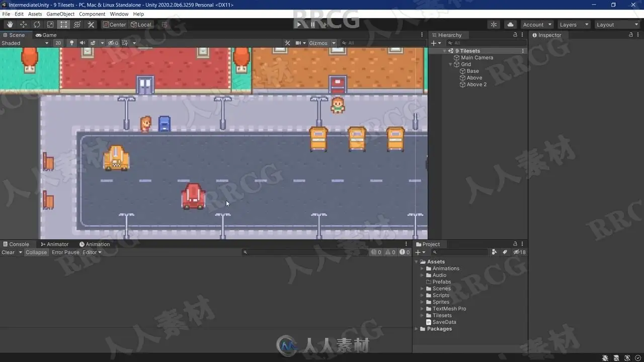The image size is (644, 362).
Task: Open the Editor dropdown in Console
Action: [x=92, y=252]
